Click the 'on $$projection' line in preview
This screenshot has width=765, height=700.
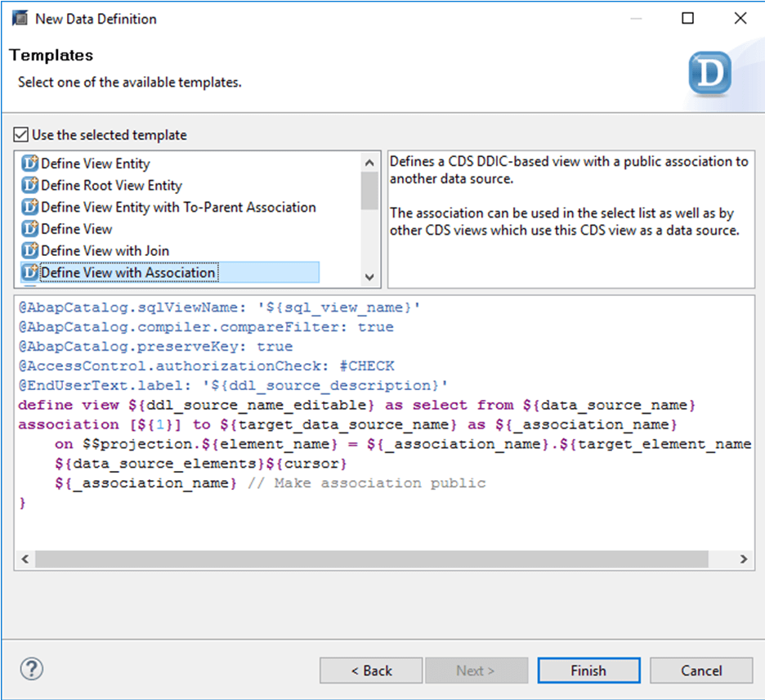(x=403, y=444)
